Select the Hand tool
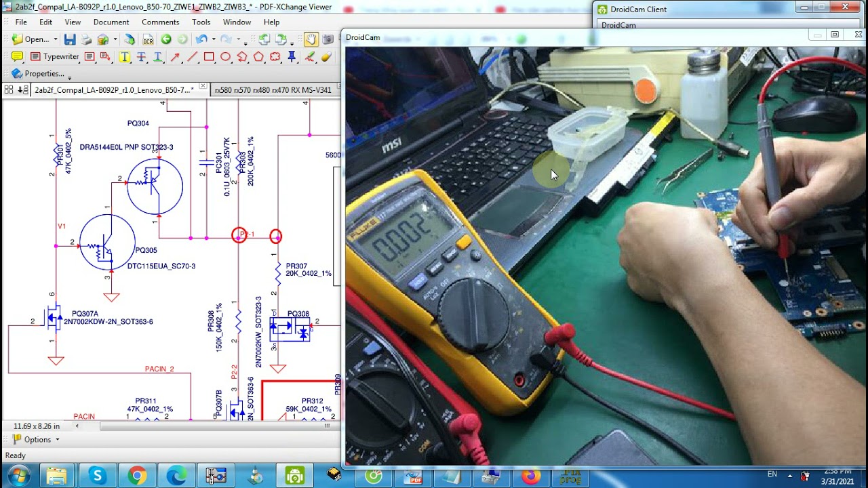868x488 pixels. [x=311, y=39]
